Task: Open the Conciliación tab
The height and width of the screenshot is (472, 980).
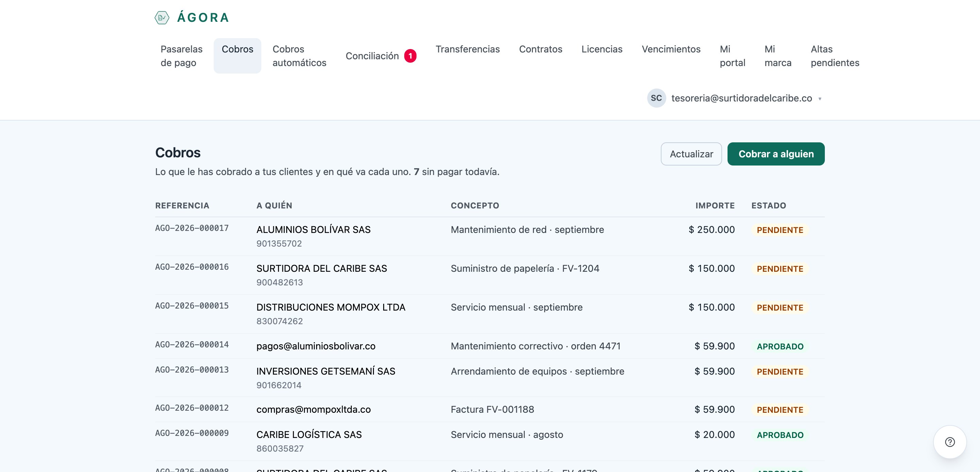Action: [381, 56]
